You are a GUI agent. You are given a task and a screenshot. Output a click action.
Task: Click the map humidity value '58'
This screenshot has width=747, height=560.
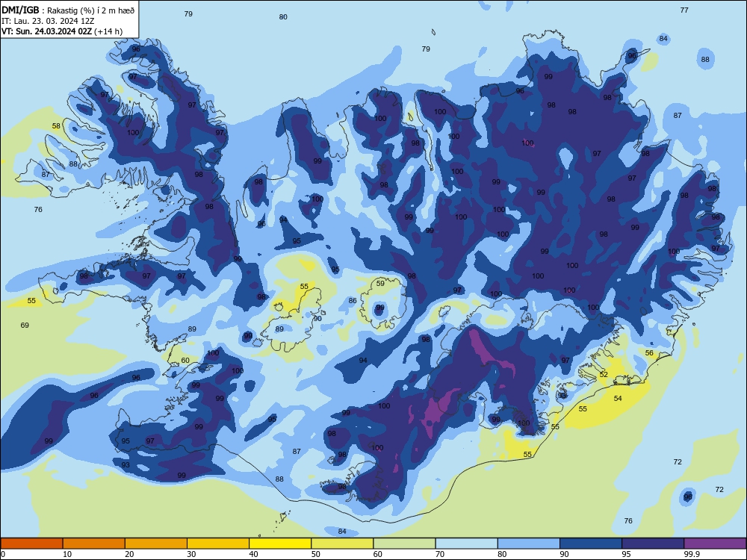click(56, 126)
